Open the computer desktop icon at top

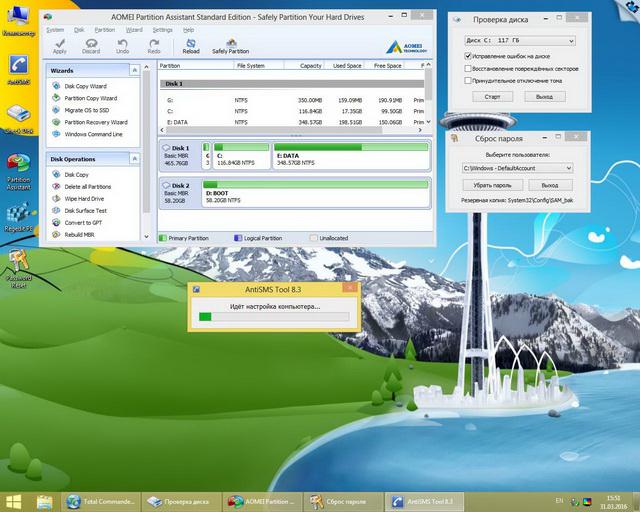(18, 20)
